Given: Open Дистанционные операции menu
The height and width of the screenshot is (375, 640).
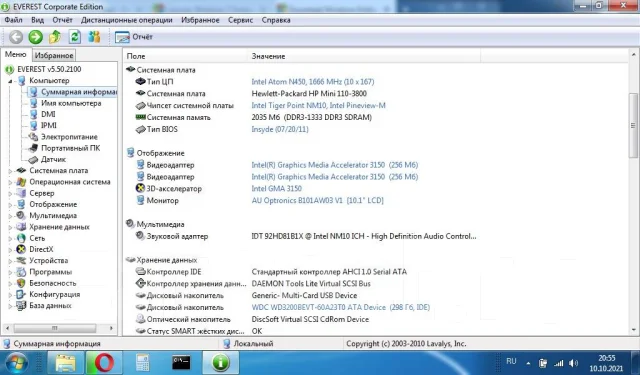Looking at the screenshot, I should pyautogui.click(x=127, y=20).
